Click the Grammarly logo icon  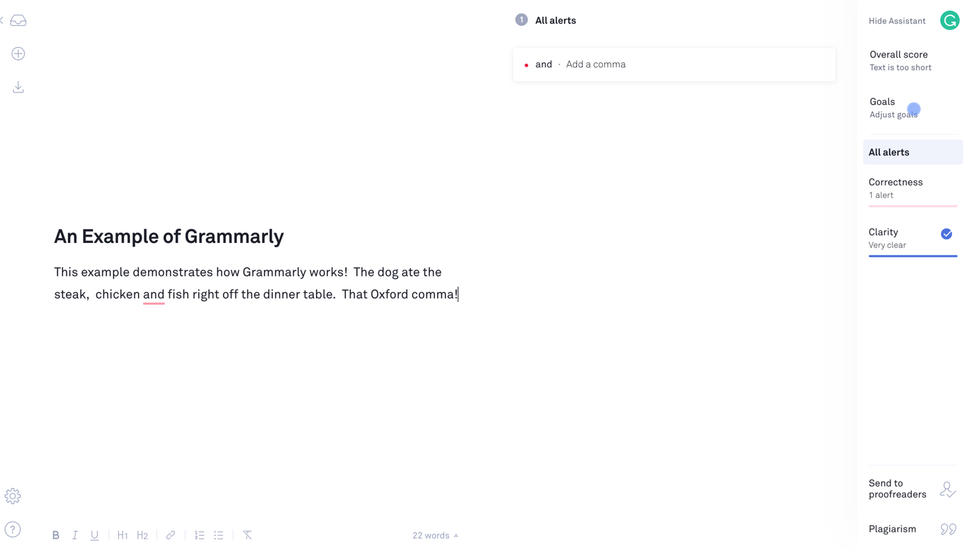[949, 20]
